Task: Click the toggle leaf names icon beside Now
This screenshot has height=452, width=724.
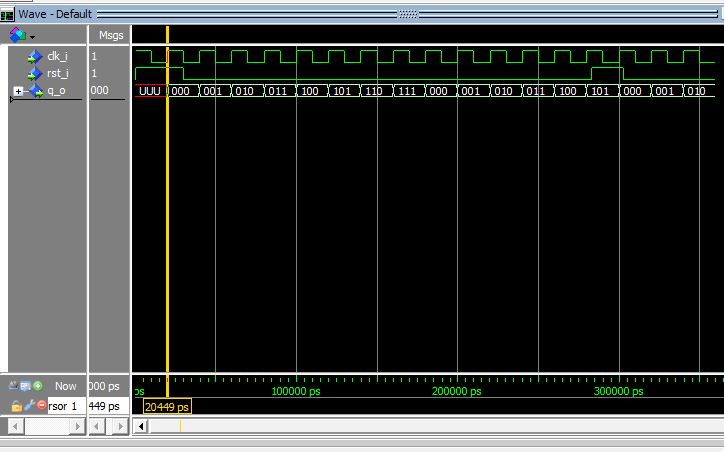Action: tap(14, 386)
